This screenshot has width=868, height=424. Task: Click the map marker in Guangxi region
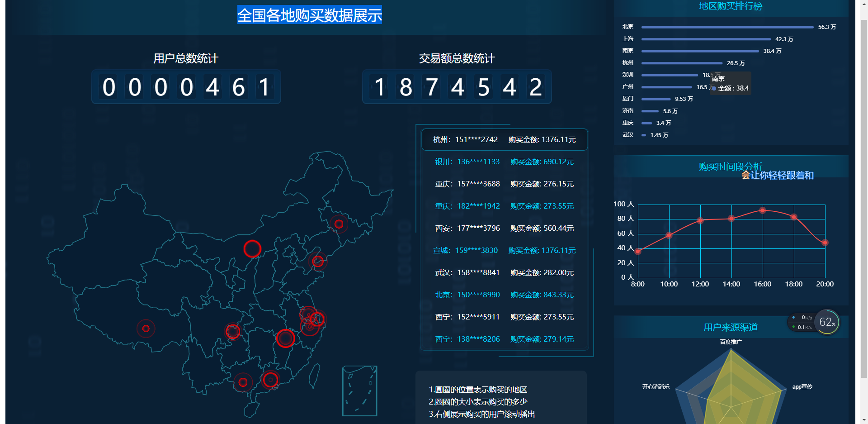coord(243,382)
